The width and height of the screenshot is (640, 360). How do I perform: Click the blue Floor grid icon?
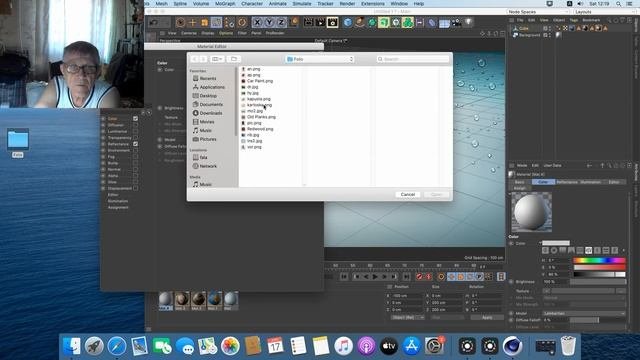[x=444, y=23]
